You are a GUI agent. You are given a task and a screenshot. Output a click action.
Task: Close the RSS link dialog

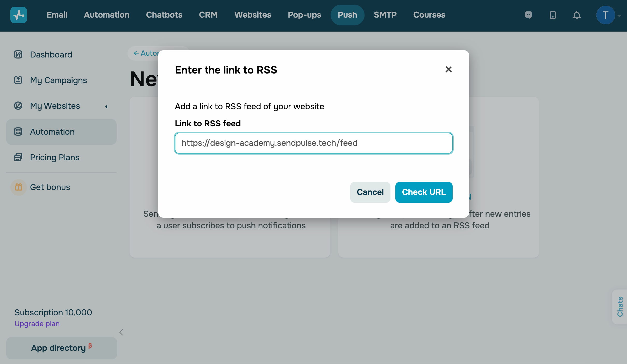click(x=448, y=69)
